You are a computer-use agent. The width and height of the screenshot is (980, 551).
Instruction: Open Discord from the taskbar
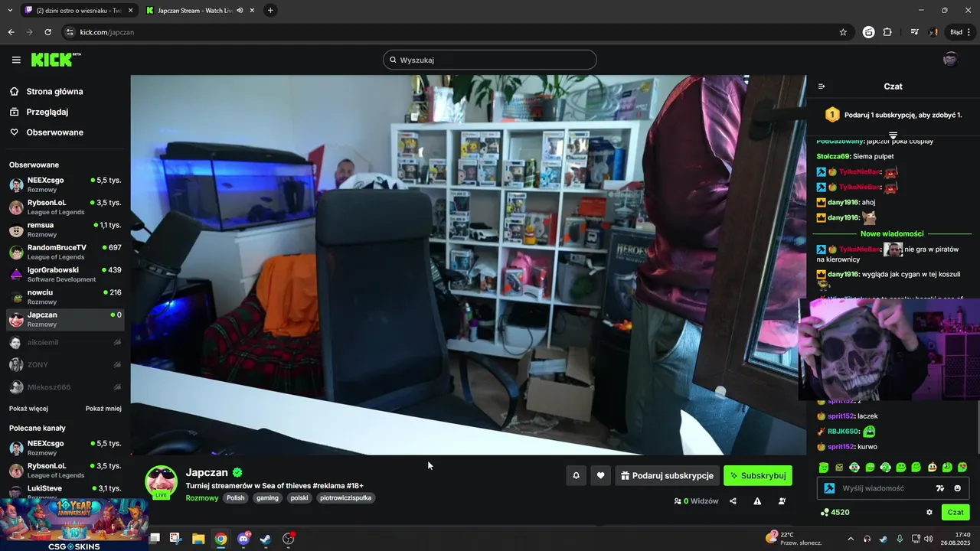244,539
